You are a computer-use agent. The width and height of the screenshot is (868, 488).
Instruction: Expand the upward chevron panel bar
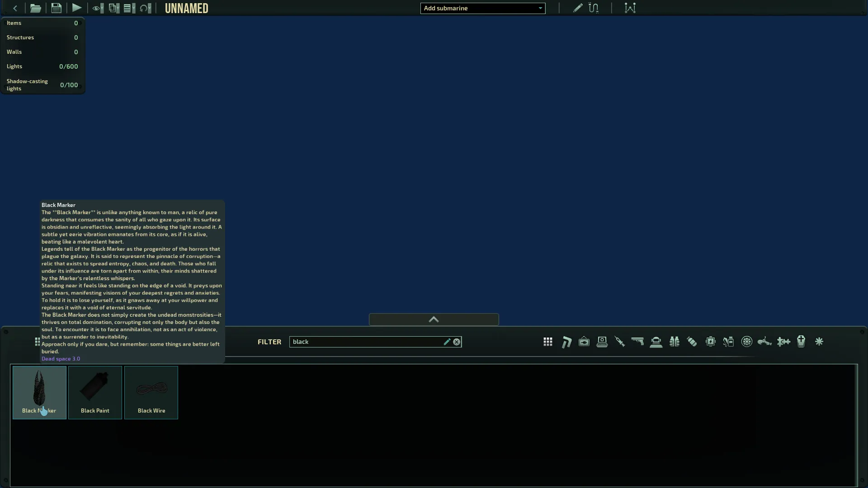coord(434,319)
